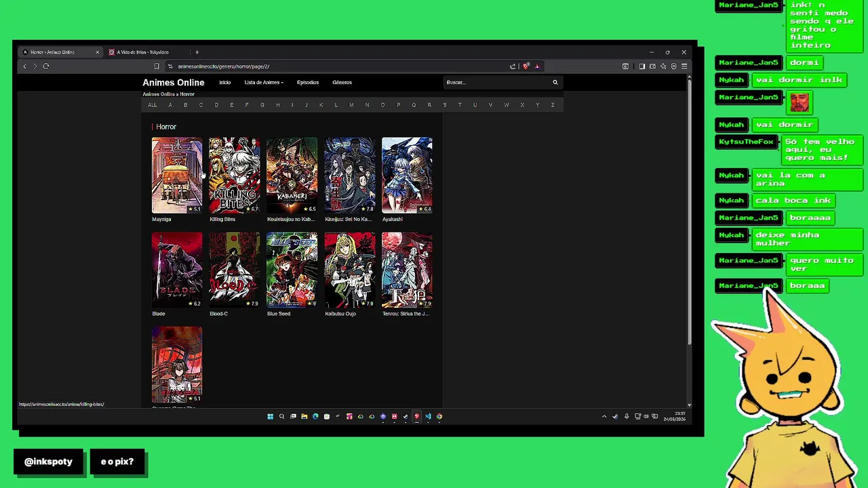This screenshot has width=868, height=488.
Task: Open the Windows Start menu
Action: coord(270,416)
